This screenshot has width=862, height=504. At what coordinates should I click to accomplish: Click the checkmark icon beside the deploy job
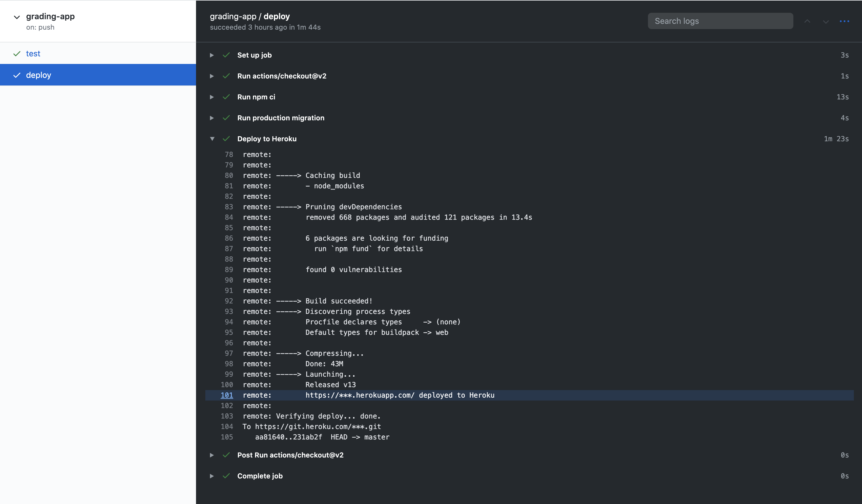tap(17, 75)
